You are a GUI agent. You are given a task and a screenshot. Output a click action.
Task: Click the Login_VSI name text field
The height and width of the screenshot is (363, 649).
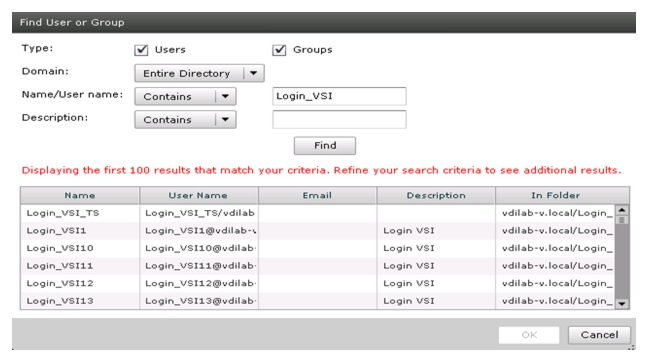339,96
